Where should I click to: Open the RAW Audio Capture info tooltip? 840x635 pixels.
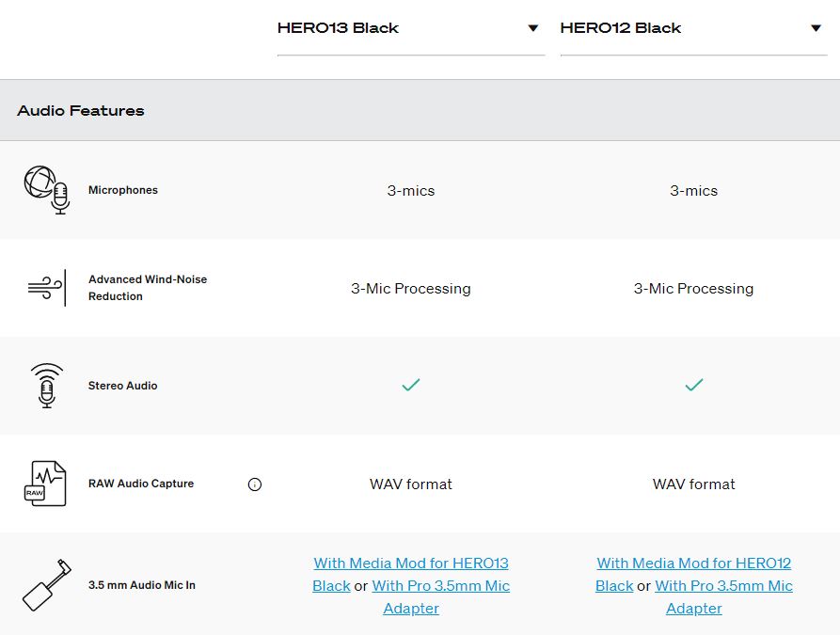point(255,484)
